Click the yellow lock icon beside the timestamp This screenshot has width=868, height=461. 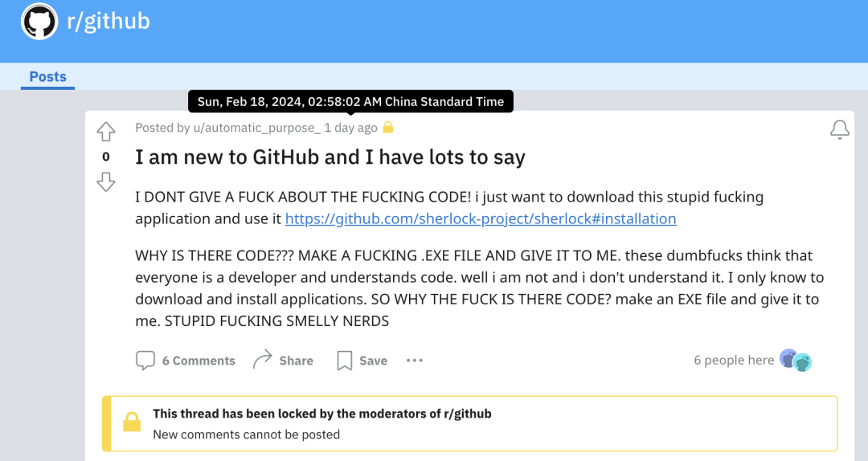tap(388, 127)
